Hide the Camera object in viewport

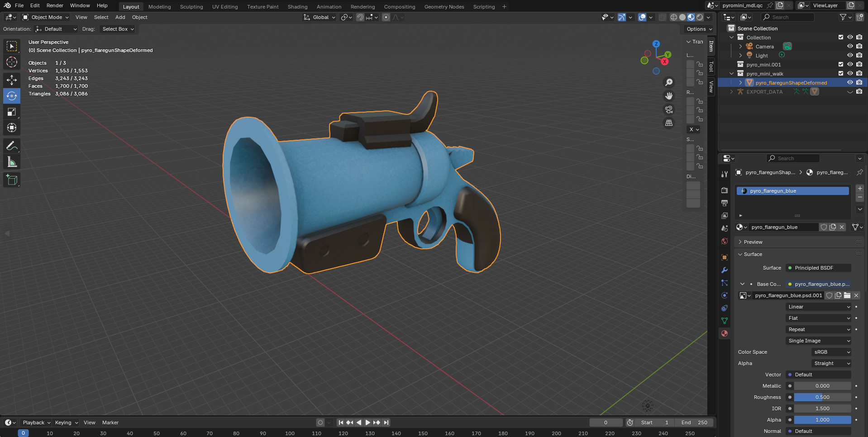coord(850,46)
